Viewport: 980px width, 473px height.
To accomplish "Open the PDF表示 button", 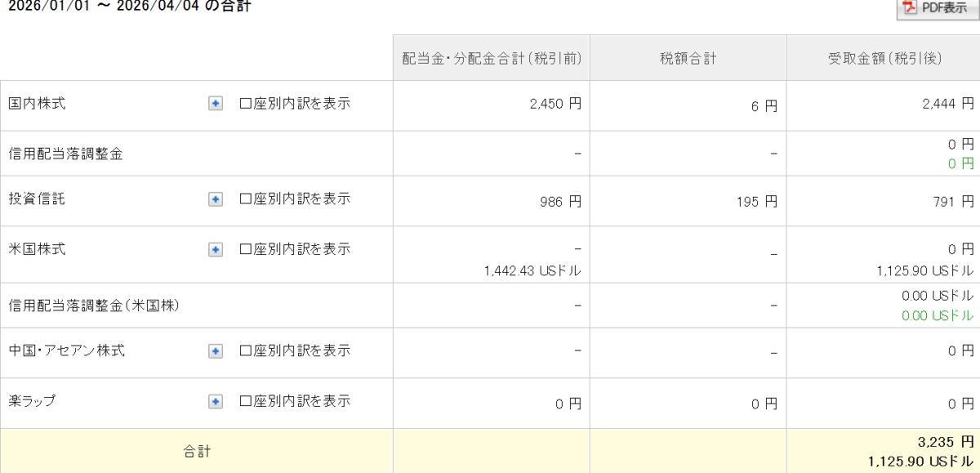I will (x=936, y=7).
